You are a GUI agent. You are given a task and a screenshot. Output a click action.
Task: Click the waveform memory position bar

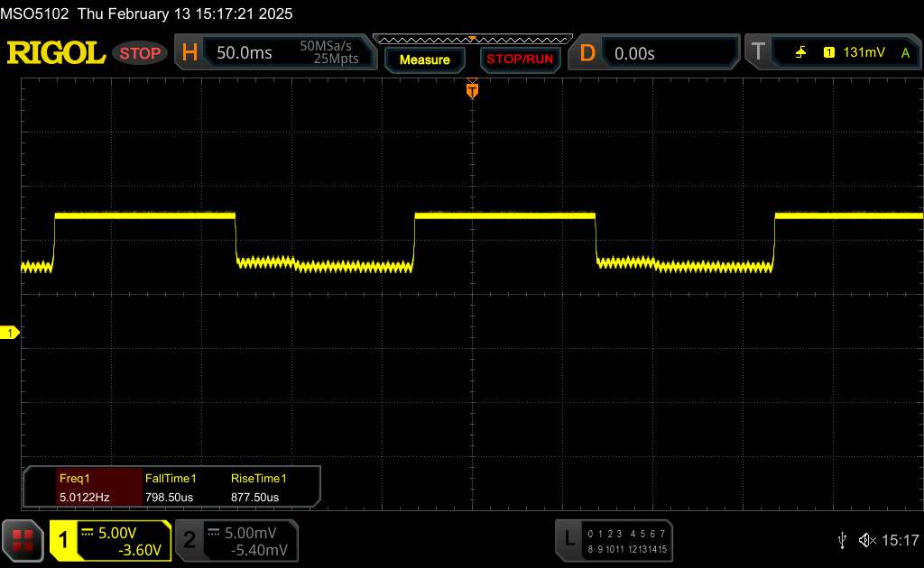[472, 39]
